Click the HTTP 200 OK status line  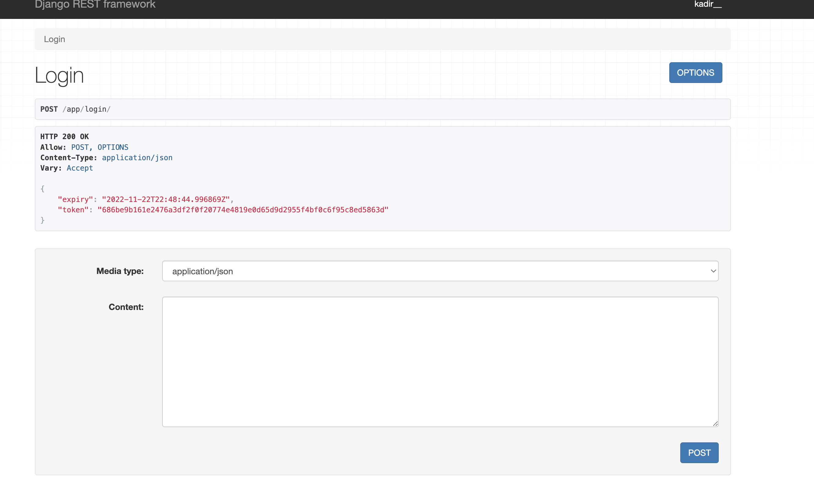coord(64,136)
